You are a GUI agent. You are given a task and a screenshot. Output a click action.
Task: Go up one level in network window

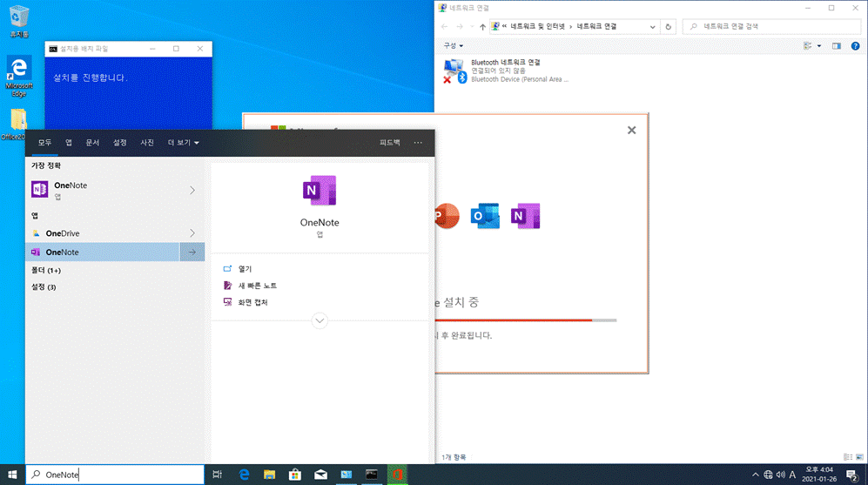pos(482,27)
